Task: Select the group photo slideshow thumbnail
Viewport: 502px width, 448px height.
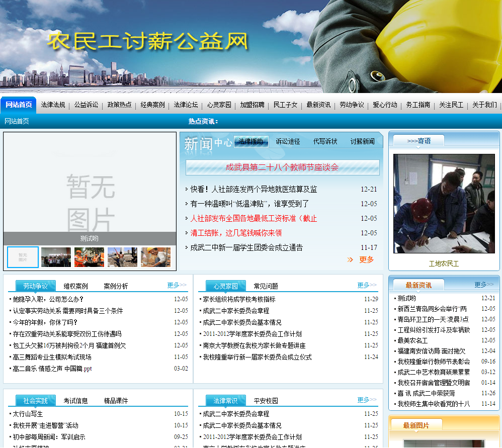Action: tap(56, 257)
